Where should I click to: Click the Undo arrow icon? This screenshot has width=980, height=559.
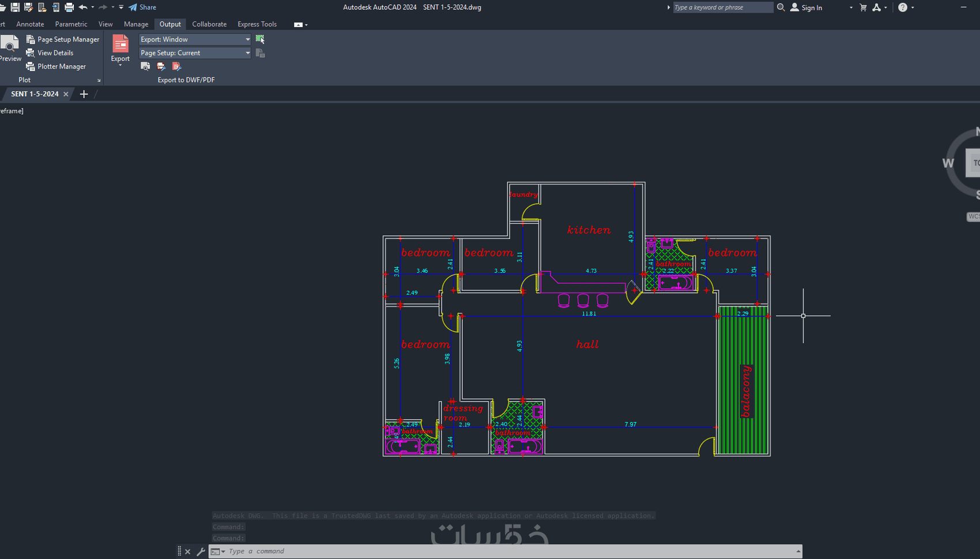tap(83, 7)
